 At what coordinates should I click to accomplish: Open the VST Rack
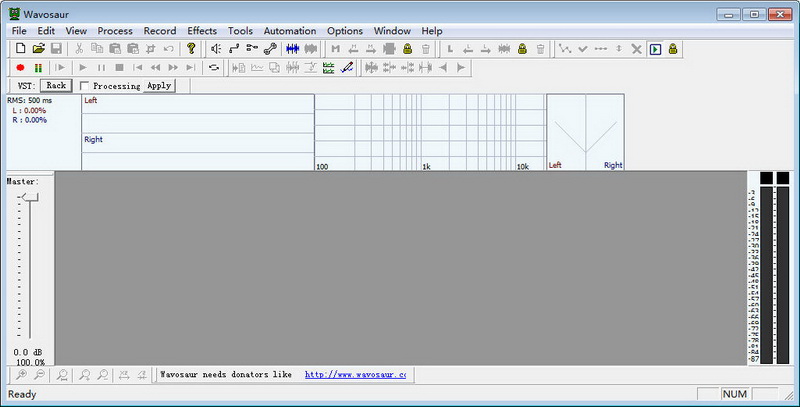(56, 86)
